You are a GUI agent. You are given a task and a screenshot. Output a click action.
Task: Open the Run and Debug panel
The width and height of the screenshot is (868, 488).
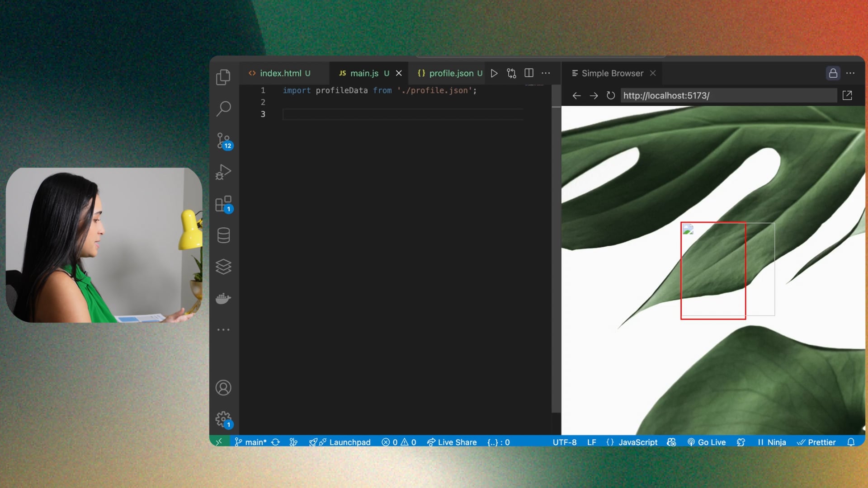coord(223,172)
